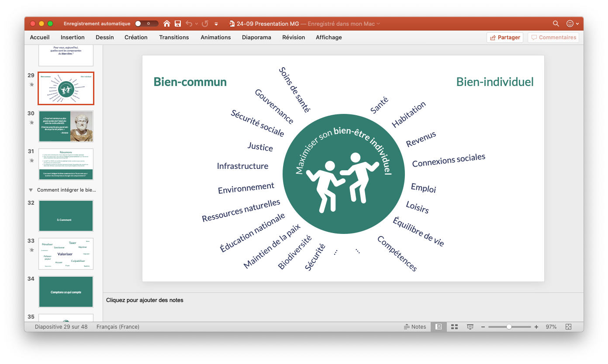Click animation star under slide 30
608x364 pixels.
point(31,123)
